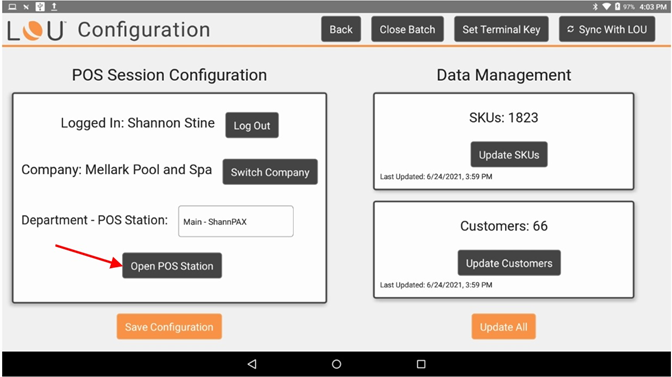
Task: Click the LOU logo
Action: [36, 31]
